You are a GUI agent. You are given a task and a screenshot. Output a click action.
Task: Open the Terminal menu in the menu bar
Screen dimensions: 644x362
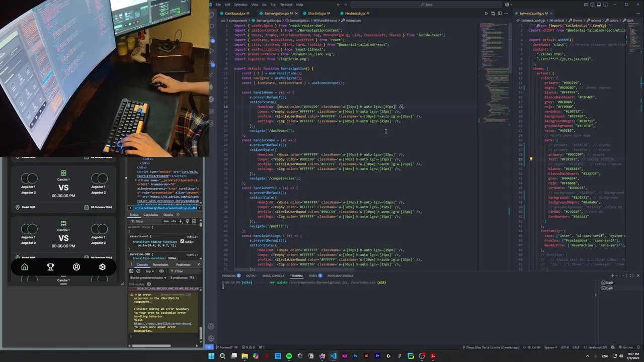point(286,5)
